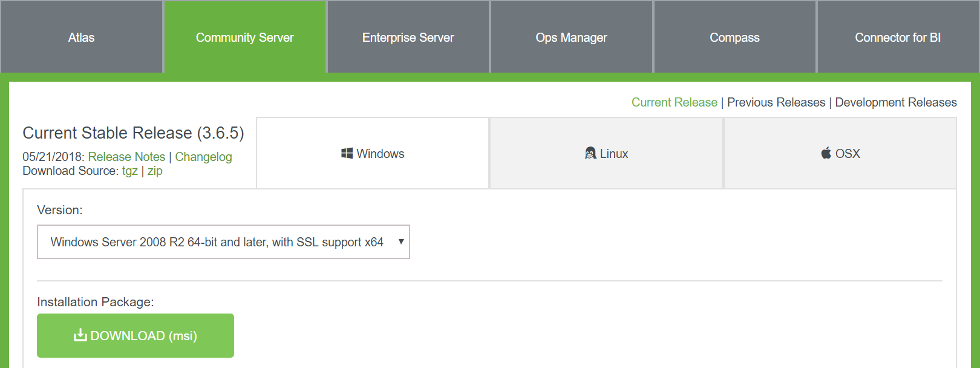Select the Linux platform tab

[606, 153]
